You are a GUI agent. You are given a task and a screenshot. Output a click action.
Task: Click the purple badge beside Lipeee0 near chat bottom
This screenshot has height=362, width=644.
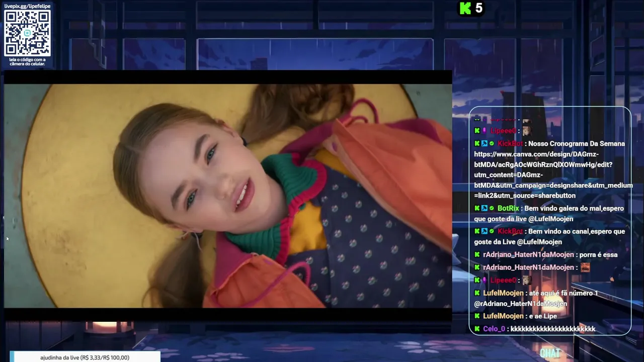tap(485, 280)
